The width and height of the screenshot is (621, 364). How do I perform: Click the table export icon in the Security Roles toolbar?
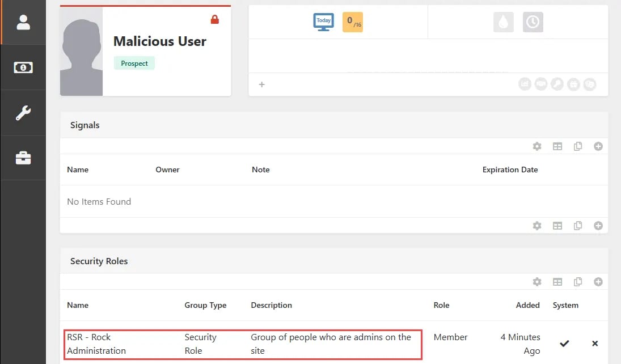[557, 282]
